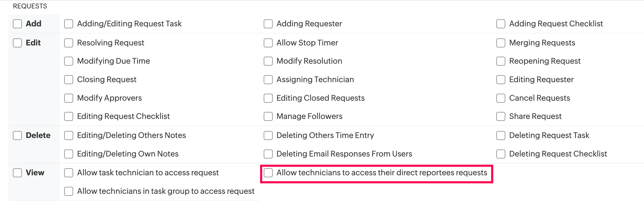The width and height of the screenshot is (644, 207).
Task: Enable Modifying Due Time permission
Action: click(69, 61)
